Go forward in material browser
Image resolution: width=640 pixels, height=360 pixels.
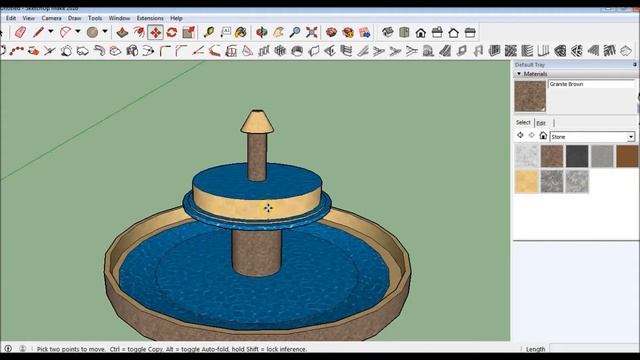click(531, 136)
